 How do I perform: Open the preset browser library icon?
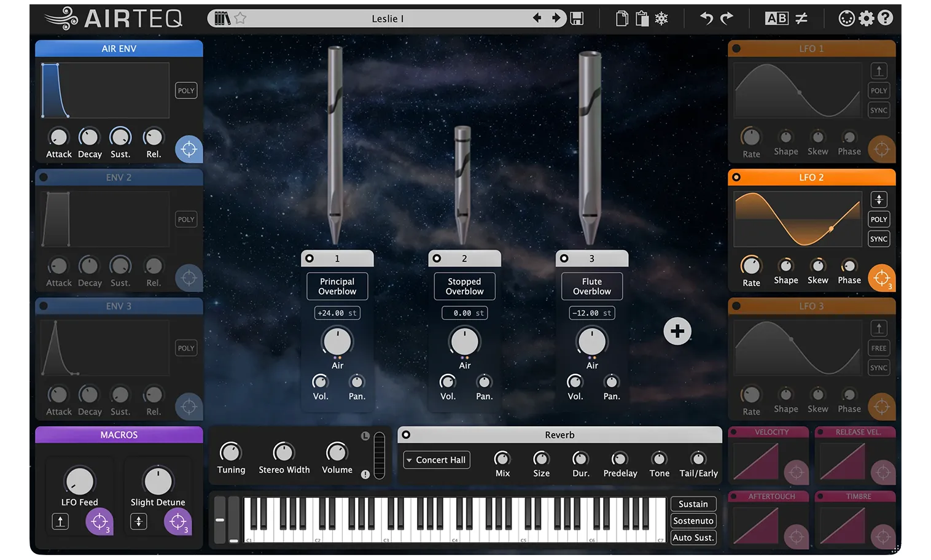[222, 18]
